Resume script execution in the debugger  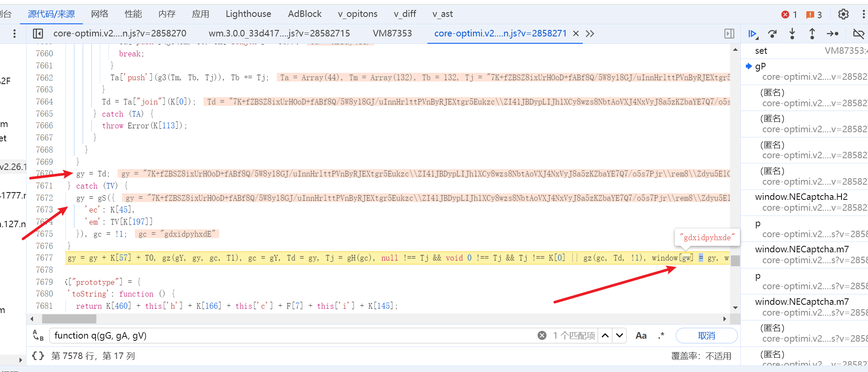(x=753, y=34)
